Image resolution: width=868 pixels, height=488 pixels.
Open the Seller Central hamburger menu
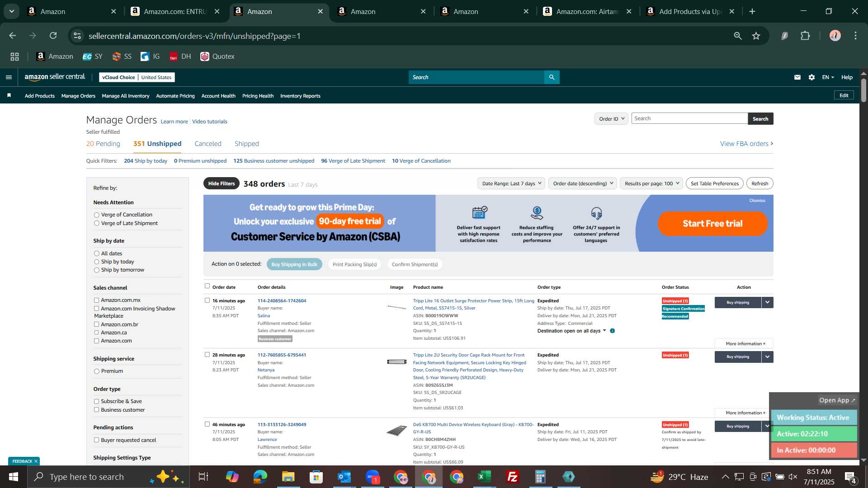tap(9, 77)
